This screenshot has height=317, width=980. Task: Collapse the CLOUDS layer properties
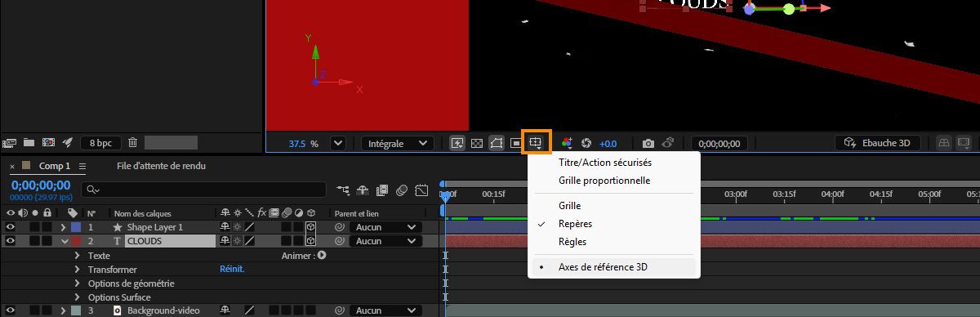(x=65, y=241)
